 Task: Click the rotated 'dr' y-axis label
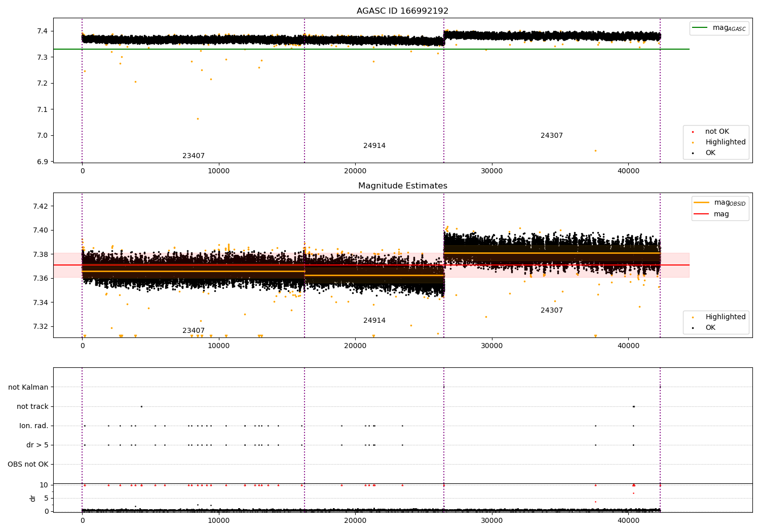(33, 498)
